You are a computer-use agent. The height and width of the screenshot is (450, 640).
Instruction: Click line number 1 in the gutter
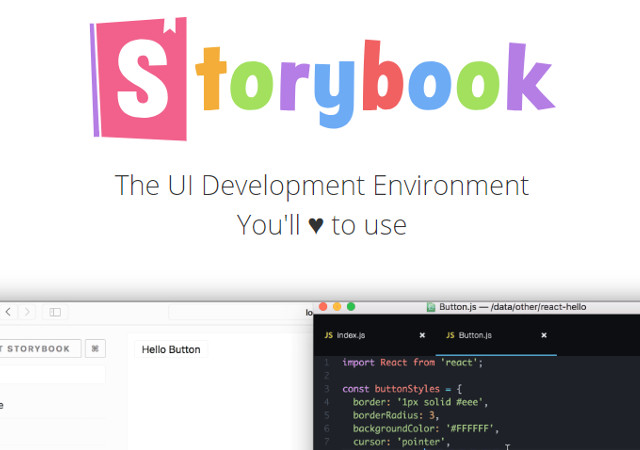pyautogui.click(x=326, y=363)
